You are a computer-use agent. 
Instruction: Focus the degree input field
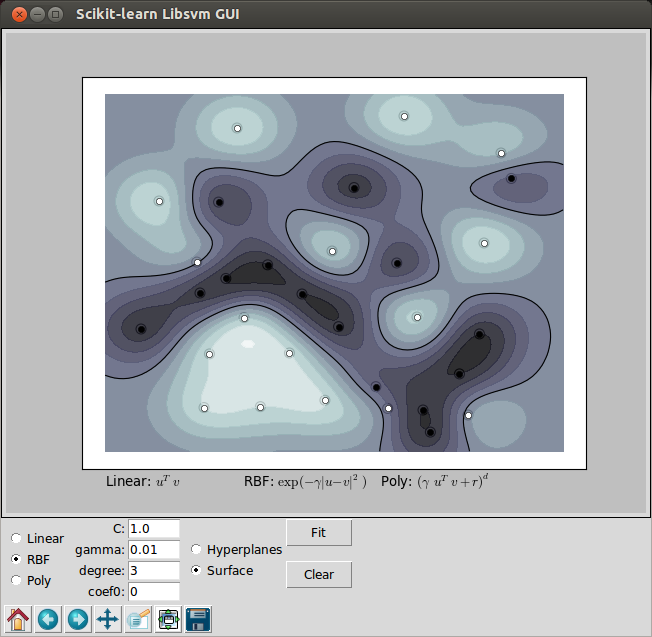[x=154, y=570]
